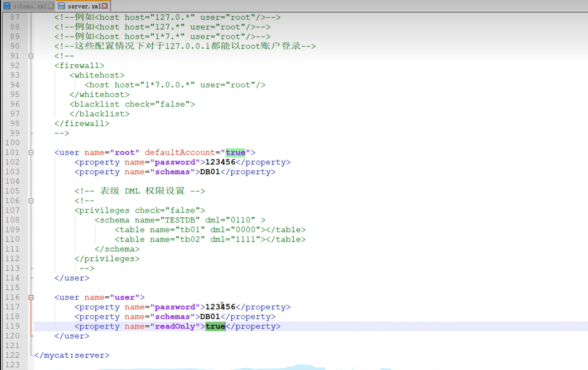Click the 表级 DML 权限设置 comment
Image resolution: width=588 pixels, height=370 pixels.
tap(140, 191)
